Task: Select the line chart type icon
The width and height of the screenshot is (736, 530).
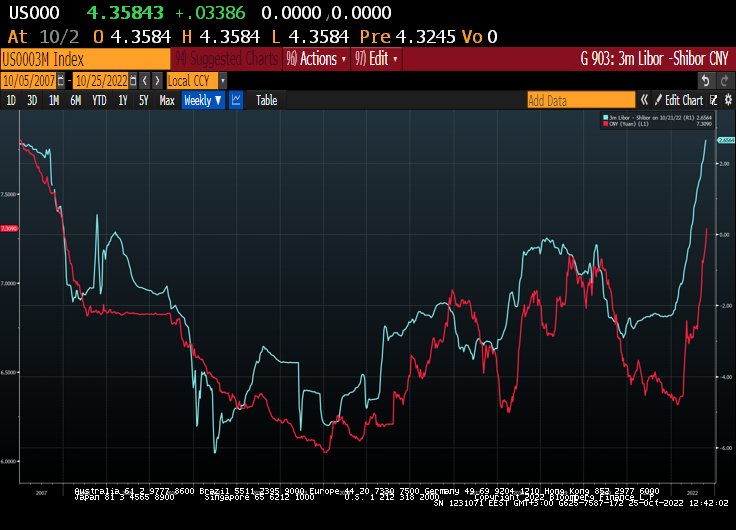Action: click(x=236, y=100)
